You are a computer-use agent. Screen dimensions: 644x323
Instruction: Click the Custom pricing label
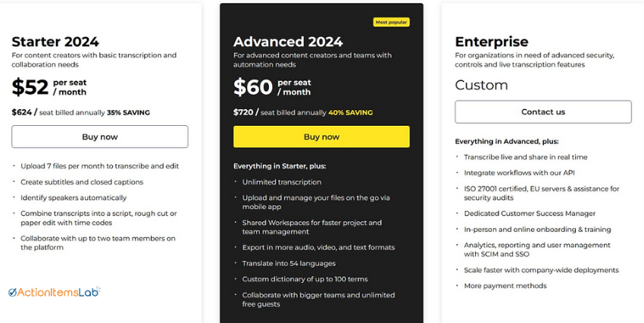tap(481, 85)
